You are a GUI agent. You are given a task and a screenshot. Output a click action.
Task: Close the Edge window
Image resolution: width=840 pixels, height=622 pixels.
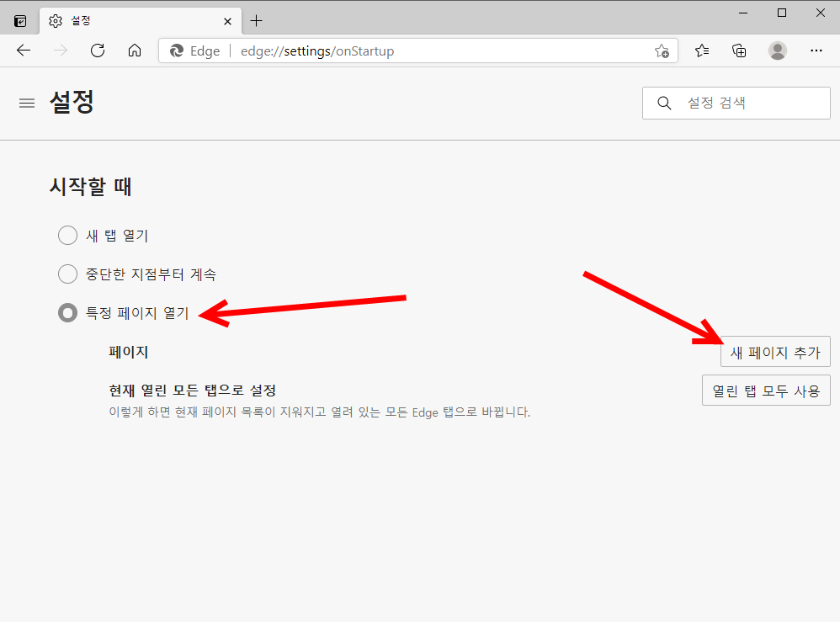[820, 13]
